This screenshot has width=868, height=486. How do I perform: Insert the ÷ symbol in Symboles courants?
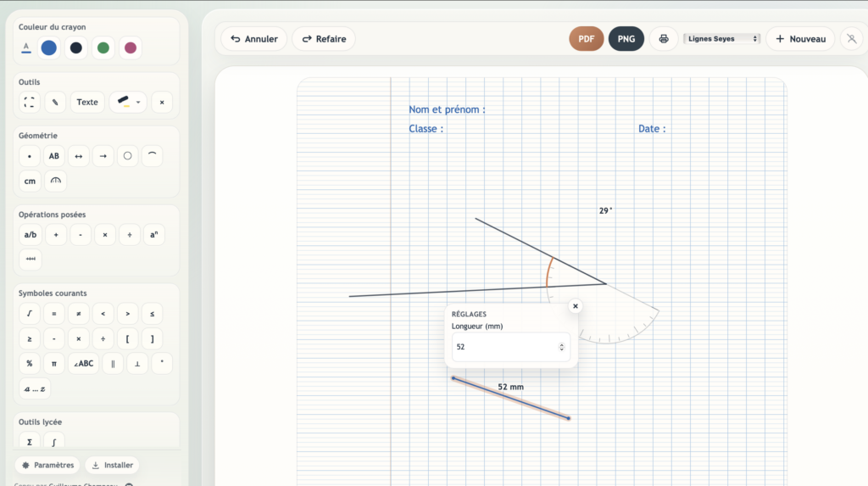tap(103, 338)
